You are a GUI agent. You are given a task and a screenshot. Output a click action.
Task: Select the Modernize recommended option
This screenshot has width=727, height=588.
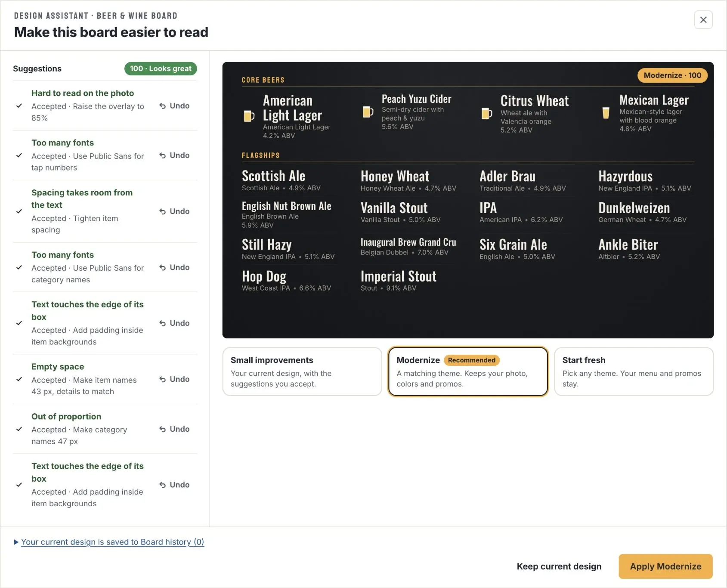pos(468,371)
